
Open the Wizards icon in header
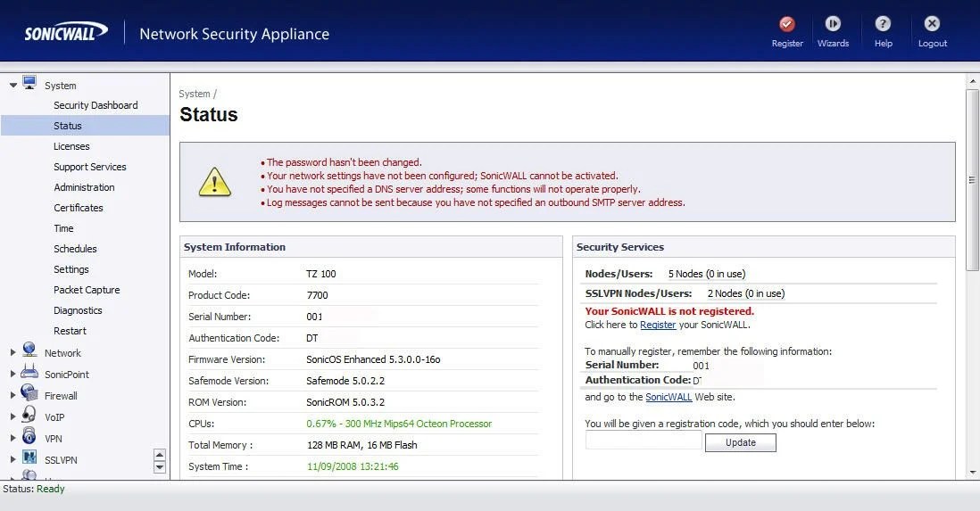pyautogui.click(x=833, y=24)
